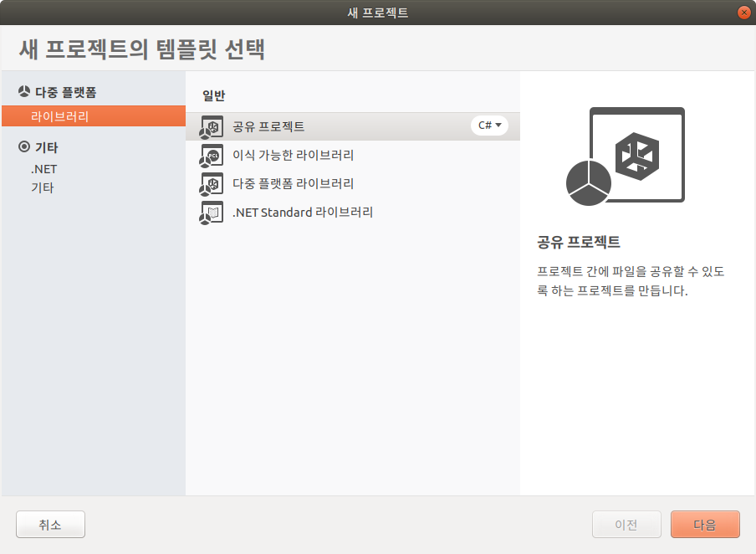Image resolution: width=756 pixels, height=554 pixels.
Task: Choose the .NET Standard 라이브러리 template
Action: tap(352, 212)
